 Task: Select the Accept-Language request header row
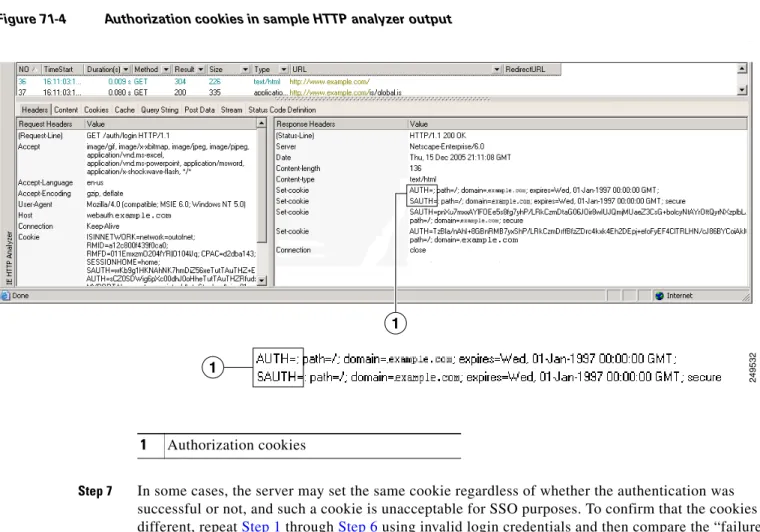click(x=137, y=183)
